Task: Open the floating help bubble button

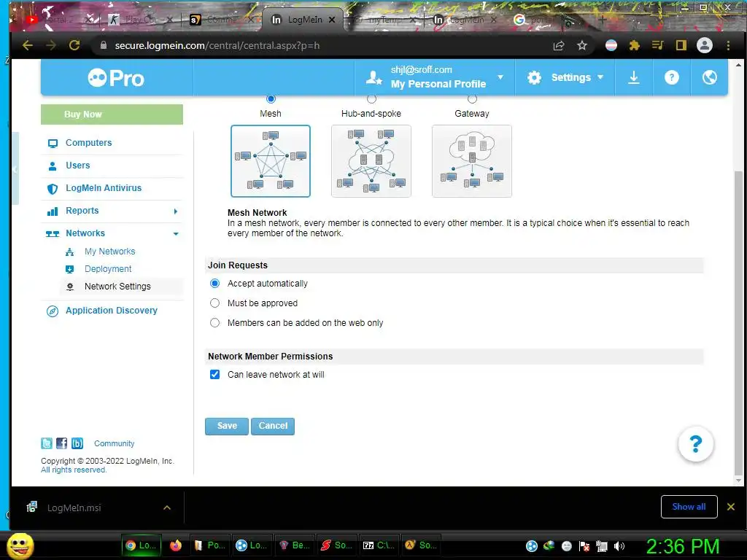Action: tap(695, 444)
